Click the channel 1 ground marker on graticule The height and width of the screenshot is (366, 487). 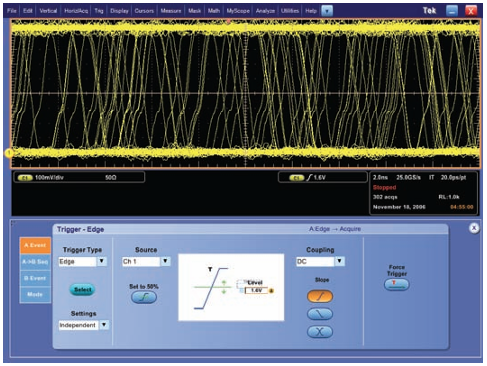(x=9, y=153)
